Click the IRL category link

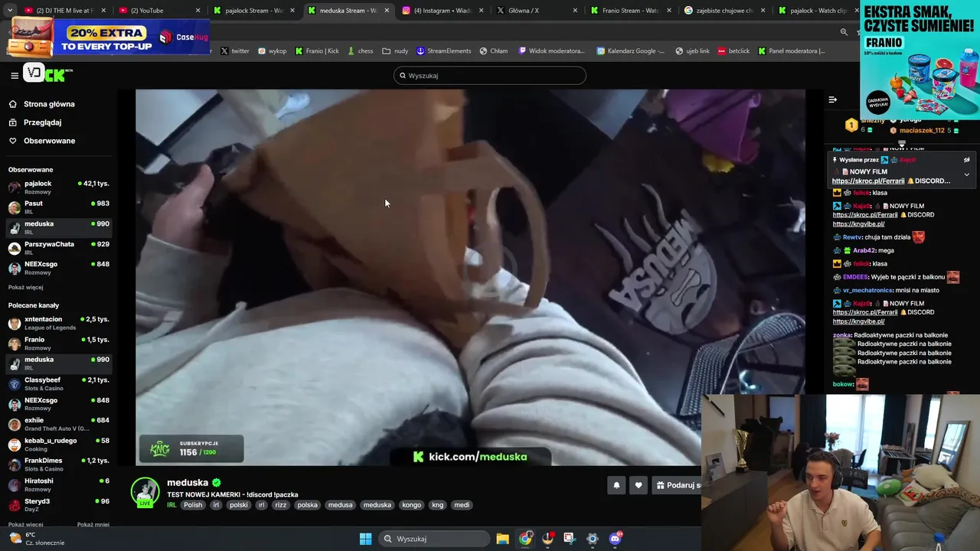point(171,505)
